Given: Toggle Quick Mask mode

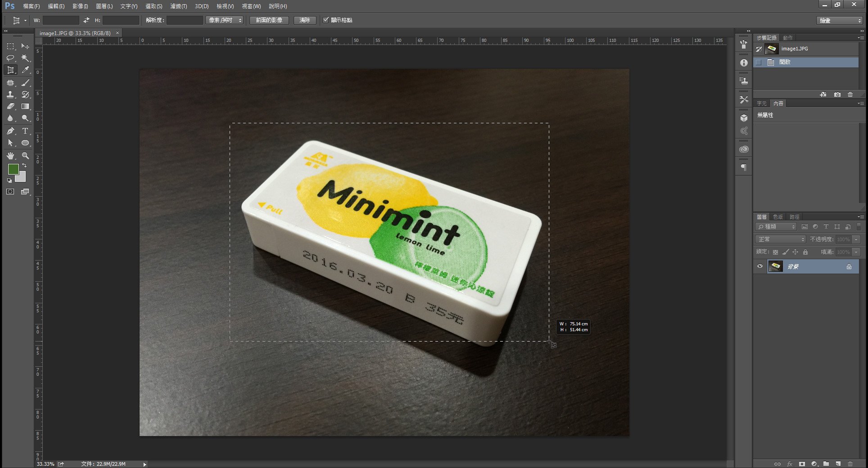Looking at the screenshot, I should click(x=10, y=192).
